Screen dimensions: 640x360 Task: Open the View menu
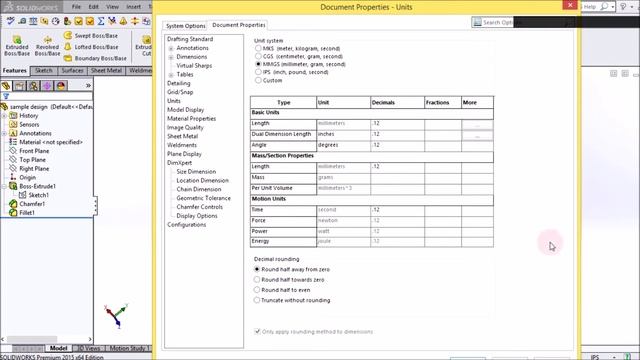(112, 7)
